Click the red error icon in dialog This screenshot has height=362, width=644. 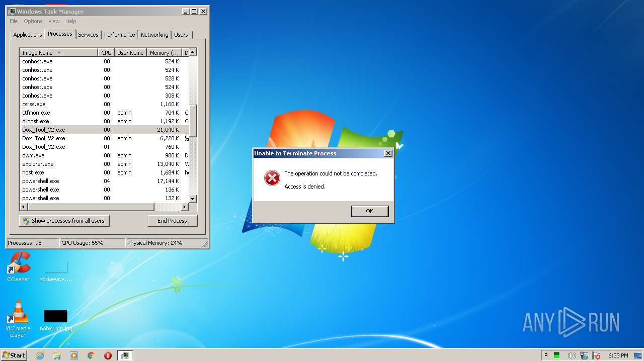(272, 178)
